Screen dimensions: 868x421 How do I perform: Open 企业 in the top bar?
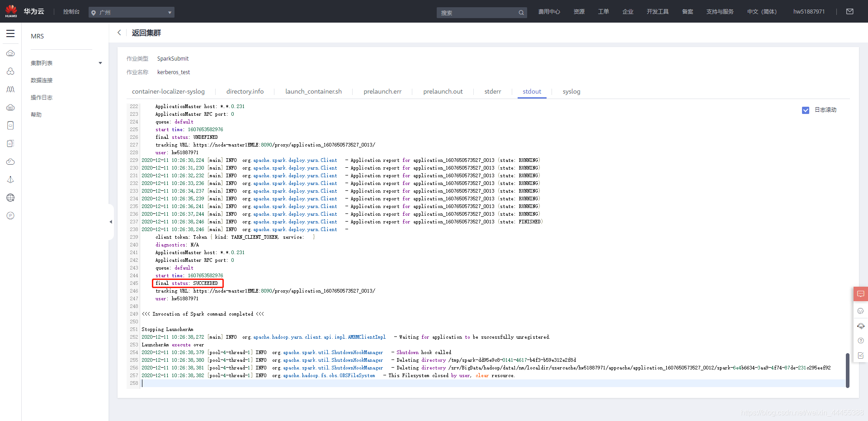[628, 12]
